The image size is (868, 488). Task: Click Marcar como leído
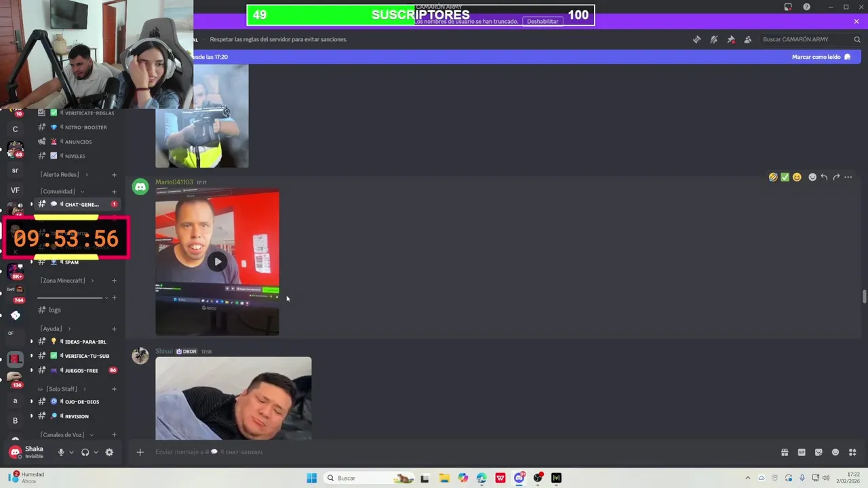click(821, 57)
